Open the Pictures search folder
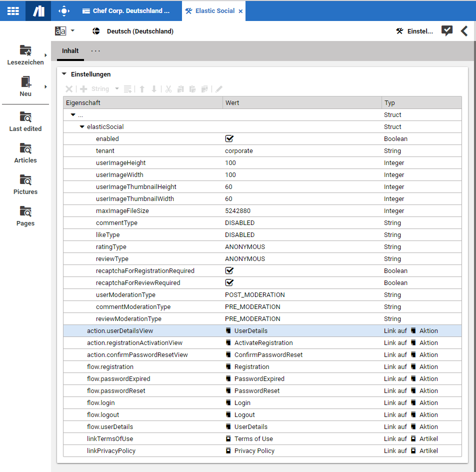This screenshot has height=472, width=476. [25, 180]
